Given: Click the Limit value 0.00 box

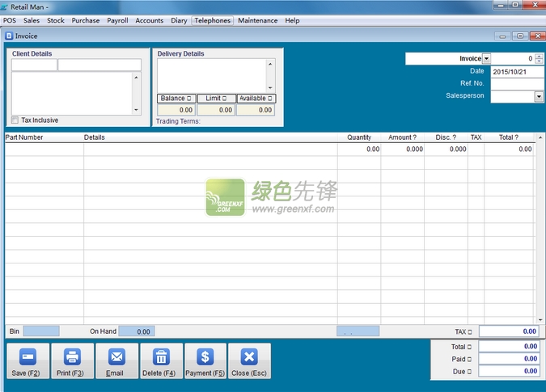Looking at the screenshot, I should coord(216,110).
